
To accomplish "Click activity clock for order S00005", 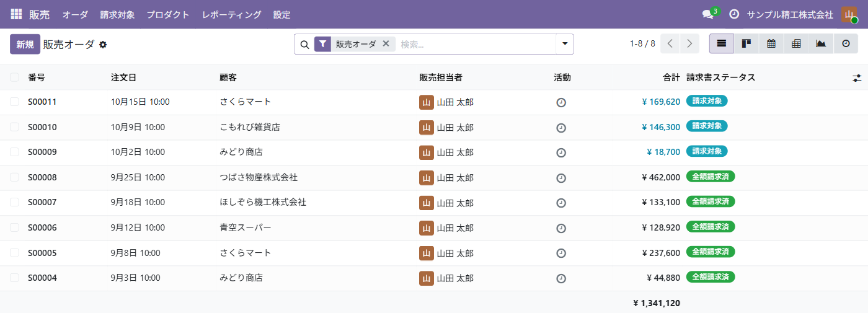I will (x=561, y=253).
